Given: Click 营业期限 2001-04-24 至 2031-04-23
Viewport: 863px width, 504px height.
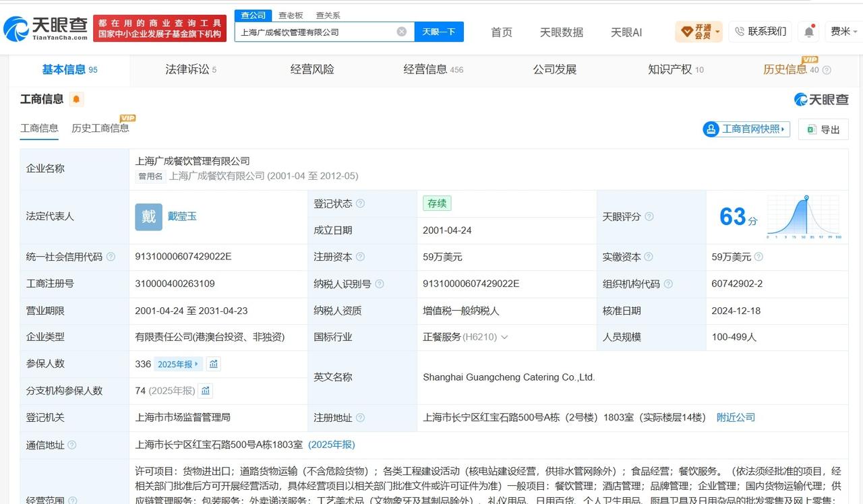Looking at the screenshot, I should 191,311.
